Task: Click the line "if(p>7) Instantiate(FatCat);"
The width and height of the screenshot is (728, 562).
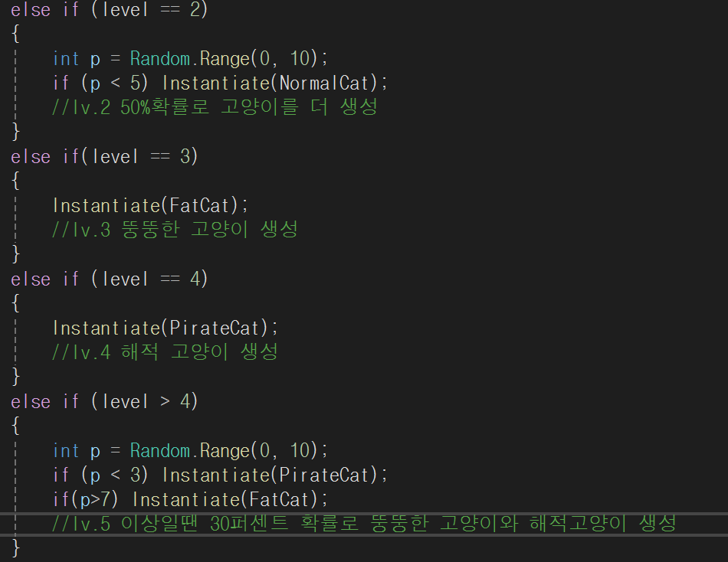Action: click(x=190, y=499)
